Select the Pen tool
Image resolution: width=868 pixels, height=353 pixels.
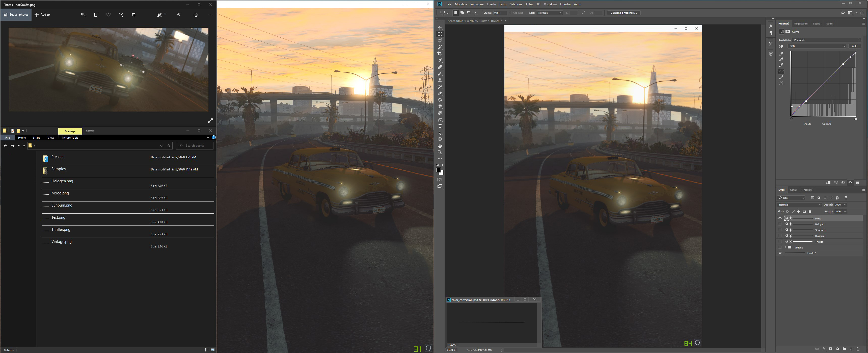click(440, 120)
